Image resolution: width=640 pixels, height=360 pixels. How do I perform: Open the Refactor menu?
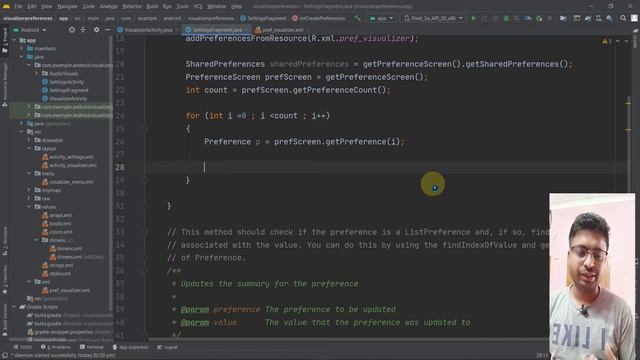tap(132, 7)
